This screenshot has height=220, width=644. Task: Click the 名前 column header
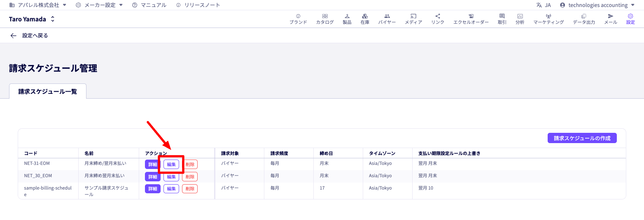tap(89, 153)
